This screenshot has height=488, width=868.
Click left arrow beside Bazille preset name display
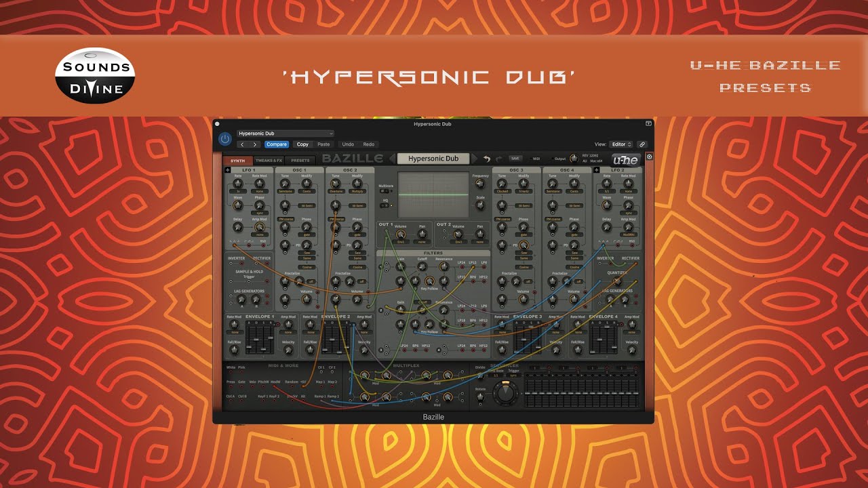392,159
